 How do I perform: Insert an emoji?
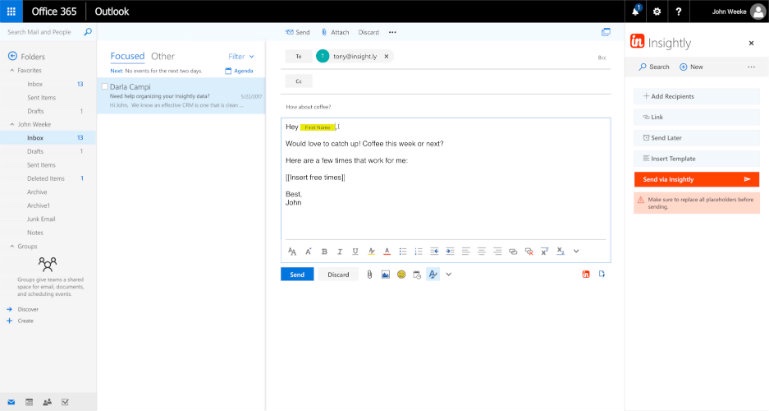click(x=401, y=275)
